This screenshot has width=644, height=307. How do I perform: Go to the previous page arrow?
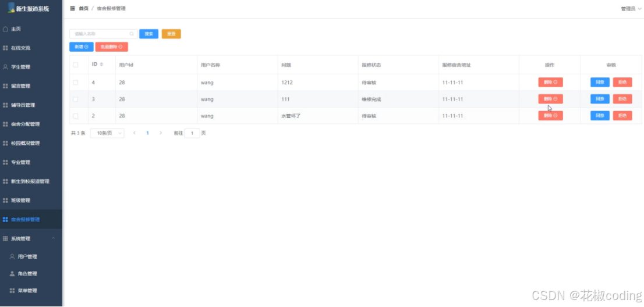click(135, 133)
